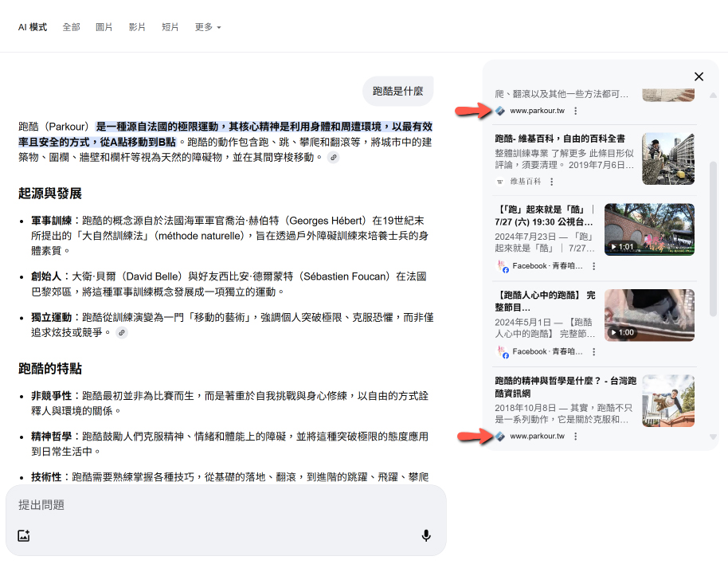Expand the 更多 dropdown menu
The image size is (728, 568).
208,27
